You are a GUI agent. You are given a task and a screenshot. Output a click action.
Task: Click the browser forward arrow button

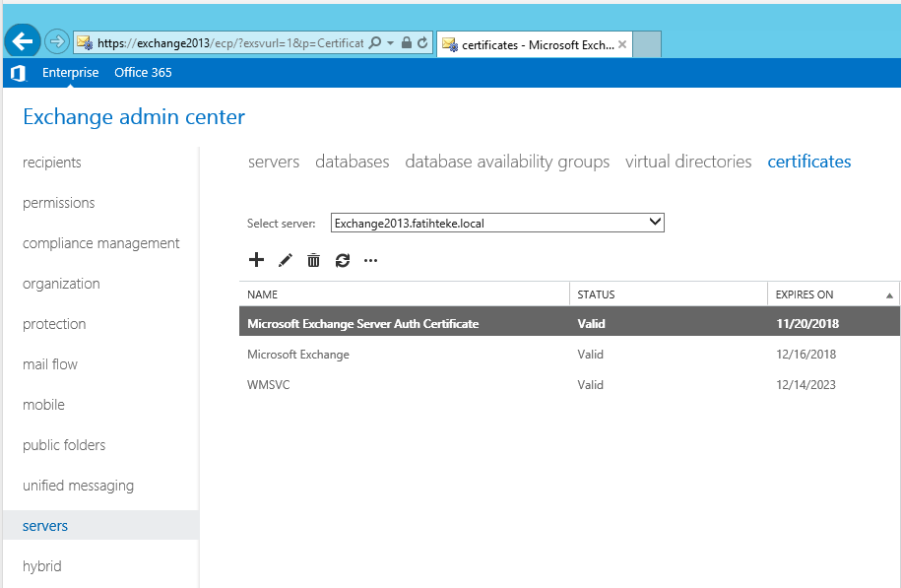click(56, 42)
